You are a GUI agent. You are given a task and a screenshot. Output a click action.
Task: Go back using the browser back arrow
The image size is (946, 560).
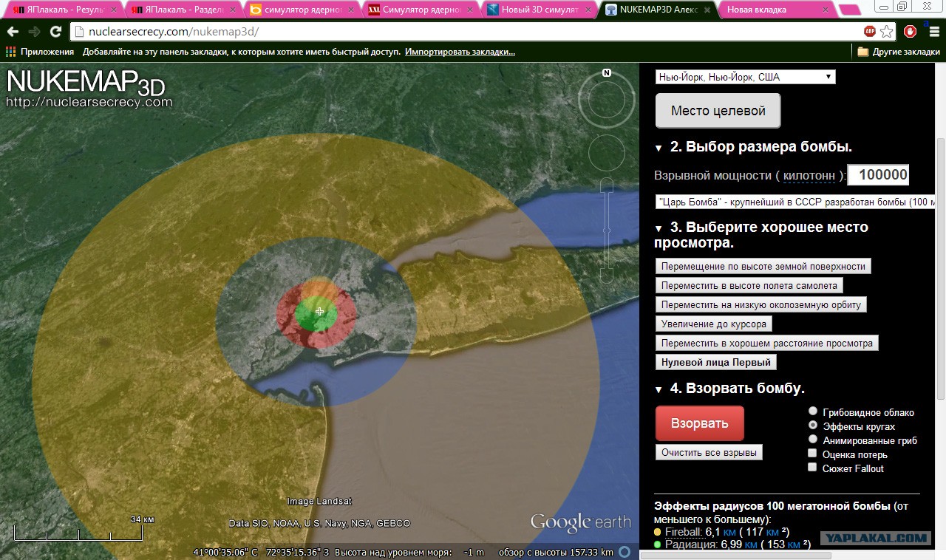pyautogui.click(x=13, y=32)
